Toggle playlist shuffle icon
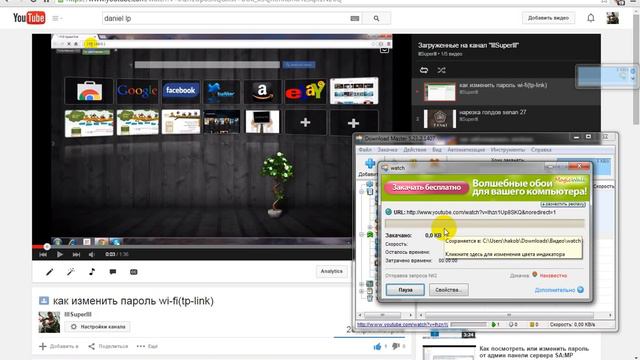Image resolution: width=640 pixels, height=360 pixels. point(441,70)
